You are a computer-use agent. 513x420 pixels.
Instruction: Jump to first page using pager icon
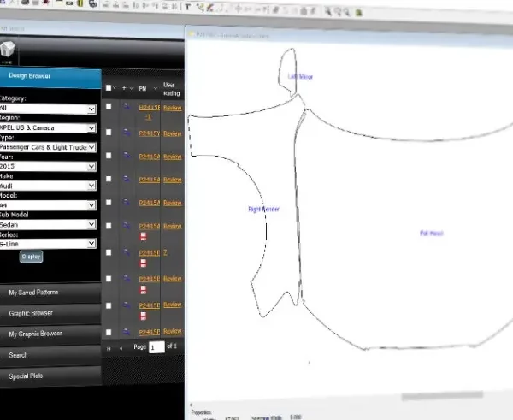tap(109, 348)
